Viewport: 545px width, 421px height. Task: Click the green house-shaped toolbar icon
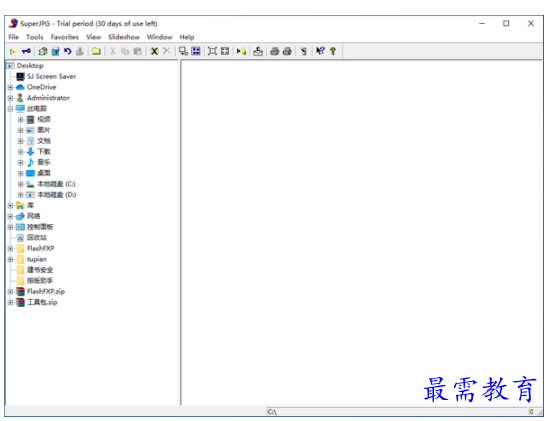click(x=43, y=51)
